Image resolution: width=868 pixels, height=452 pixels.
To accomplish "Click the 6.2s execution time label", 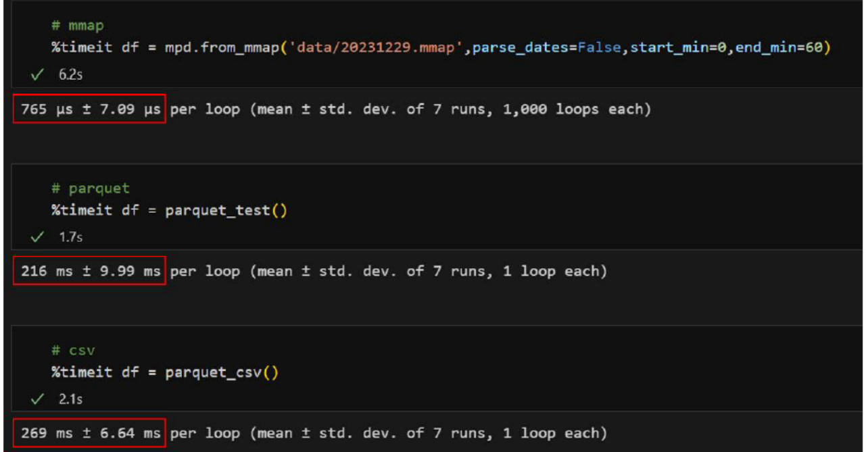I will coord(70,75).
